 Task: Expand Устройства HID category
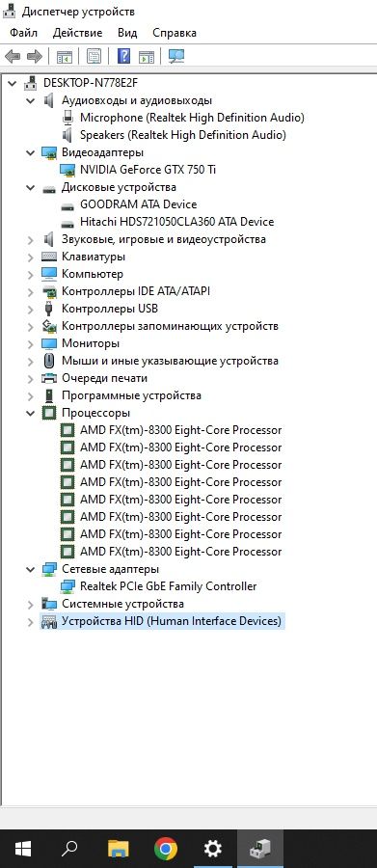point(31,622)
